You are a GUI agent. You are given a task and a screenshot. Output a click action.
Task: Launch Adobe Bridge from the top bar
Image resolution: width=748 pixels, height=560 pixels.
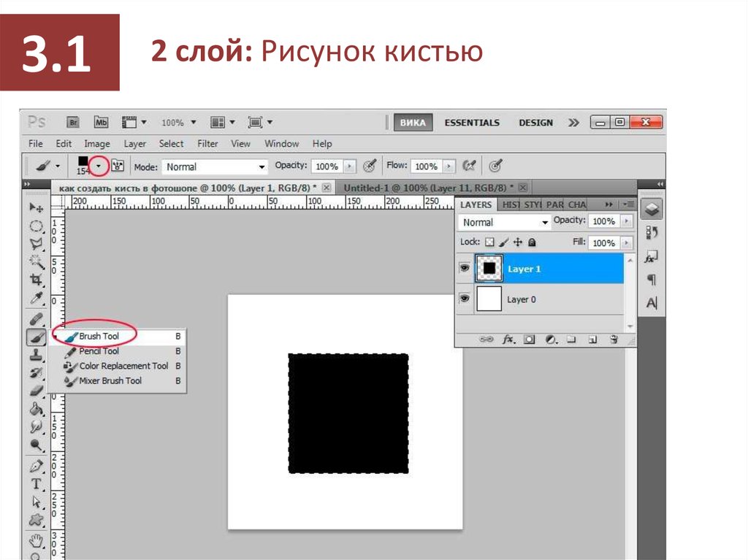tap(72, 123)
